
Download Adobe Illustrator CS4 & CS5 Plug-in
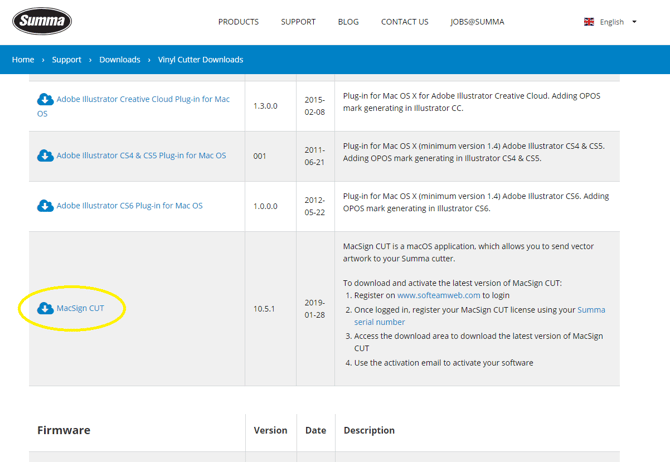pos(141,156)
